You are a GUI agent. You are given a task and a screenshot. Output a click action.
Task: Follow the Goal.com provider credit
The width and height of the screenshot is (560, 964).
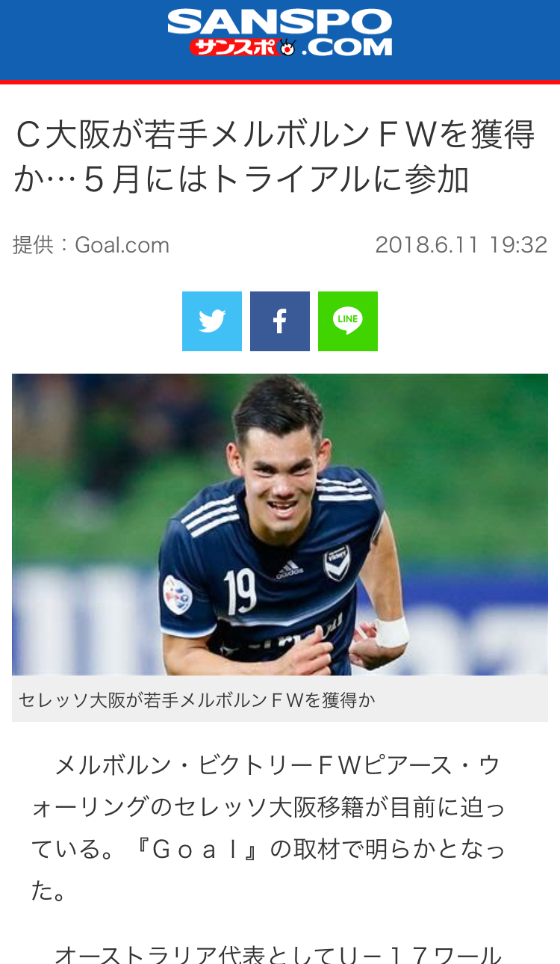(x=122, y=245)
